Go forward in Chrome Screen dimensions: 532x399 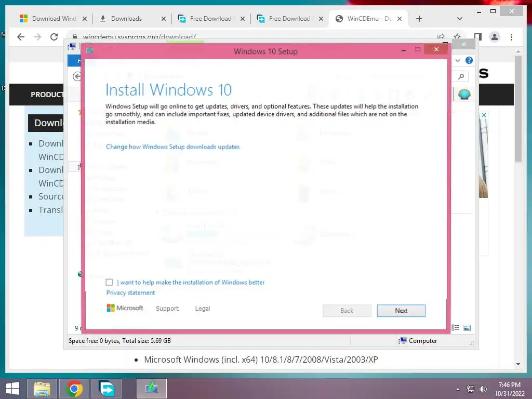[x=37, y=37]
